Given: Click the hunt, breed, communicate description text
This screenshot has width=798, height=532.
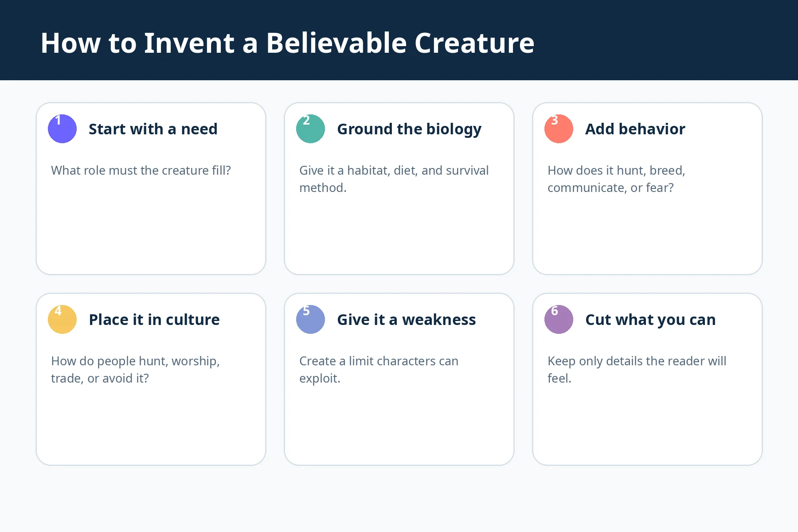Looking at the screenshot, I should [616, 179].
